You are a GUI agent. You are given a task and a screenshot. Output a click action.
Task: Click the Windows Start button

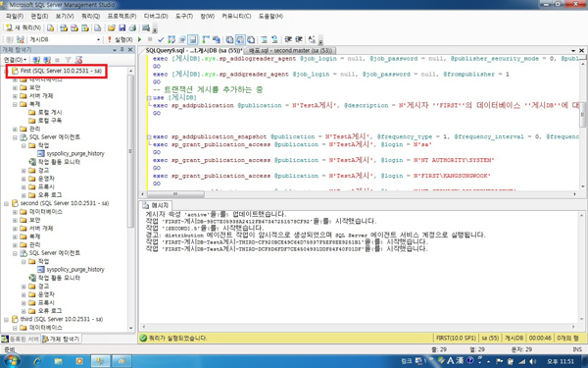point(11,361)
